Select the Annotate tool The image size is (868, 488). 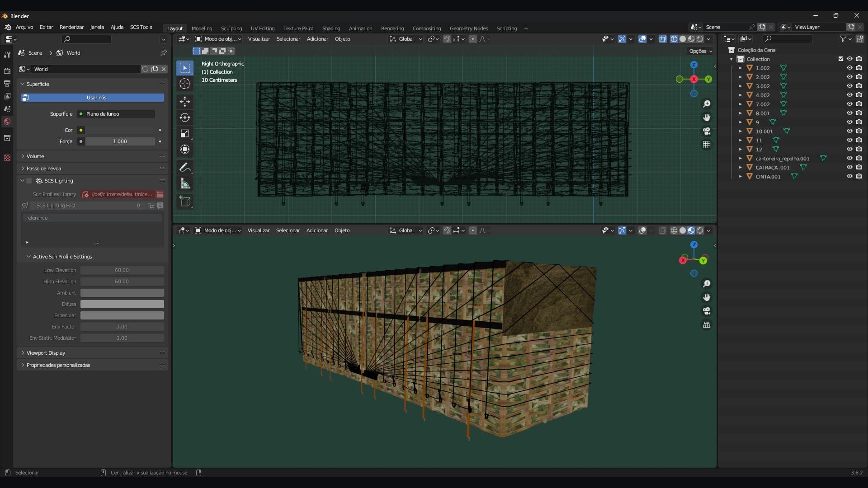[184, 167]
